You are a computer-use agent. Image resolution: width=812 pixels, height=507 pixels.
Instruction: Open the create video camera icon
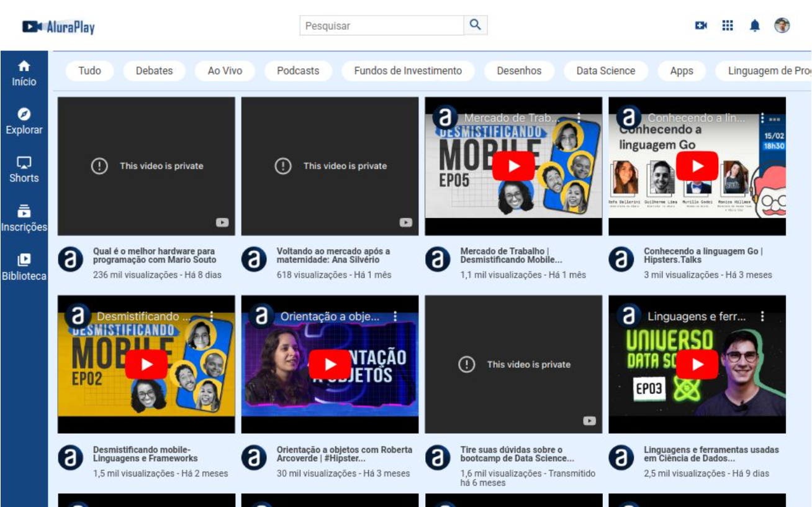(x=701, y=25)
